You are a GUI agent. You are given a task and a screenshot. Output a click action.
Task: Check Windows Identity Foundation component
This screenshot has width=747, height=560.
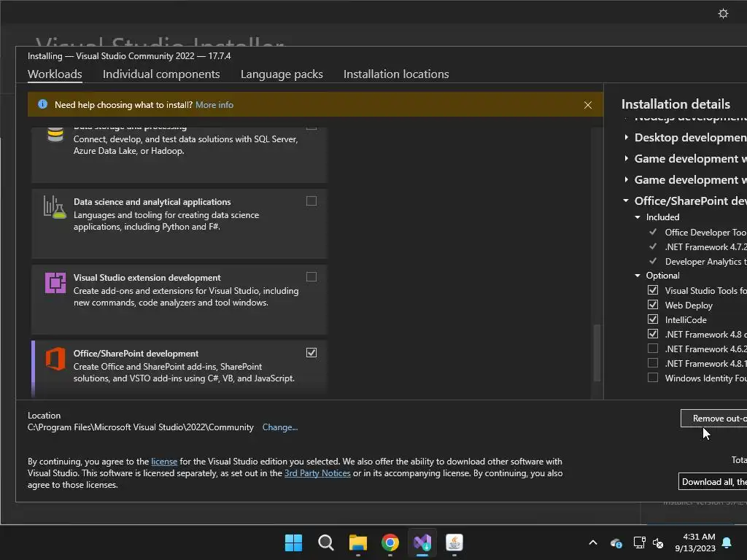click(x=653, y=378)
